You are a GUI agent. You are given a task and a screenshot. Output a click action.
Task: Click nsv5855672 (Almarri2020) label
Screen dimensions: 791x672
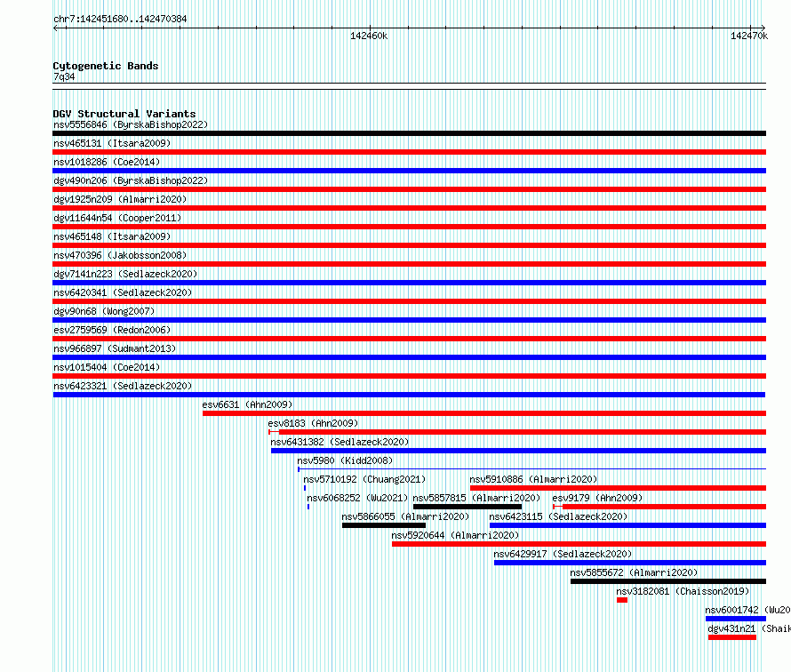pos(634,572)
